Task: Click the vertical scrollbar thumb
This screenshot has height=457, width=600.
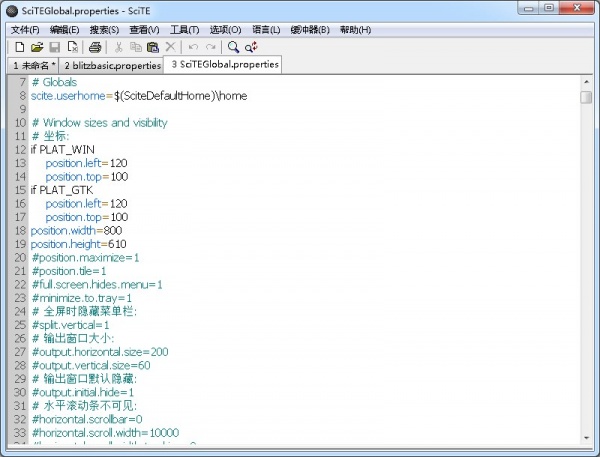Action: 586,97
